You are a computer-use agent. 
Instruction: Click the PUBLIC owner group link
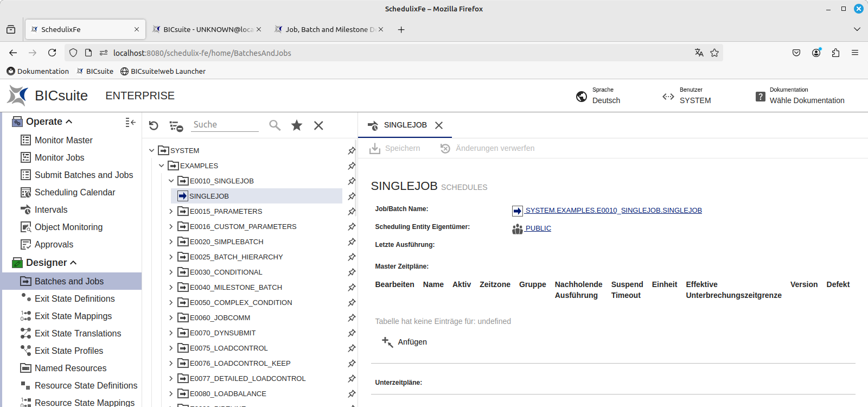coord(538,228)
